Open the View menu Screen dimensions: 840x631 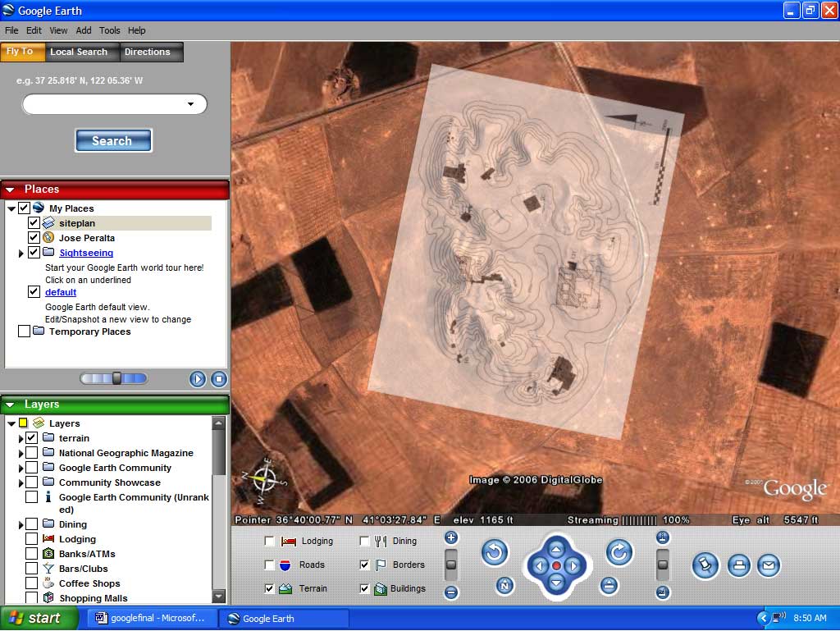pyautogui.click(x=58, y=30)
